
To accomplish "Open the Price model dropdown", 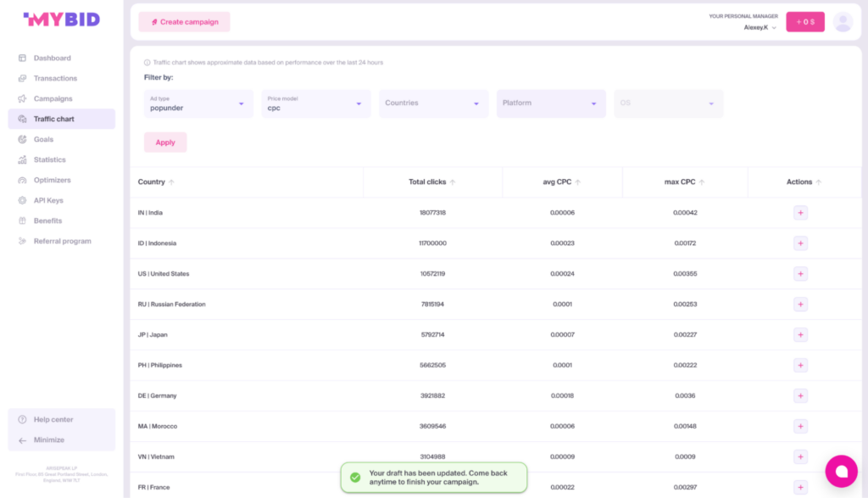I will click(315, 104).
